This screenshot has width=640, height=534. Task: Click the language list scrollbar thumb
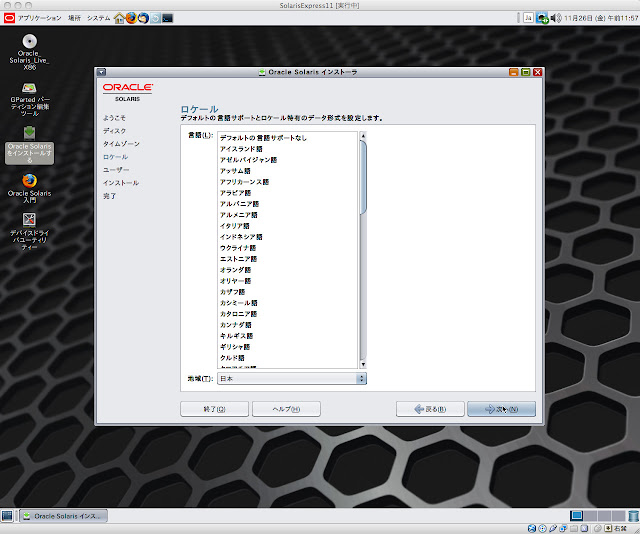pyautogui.click(x=363, y=177)
